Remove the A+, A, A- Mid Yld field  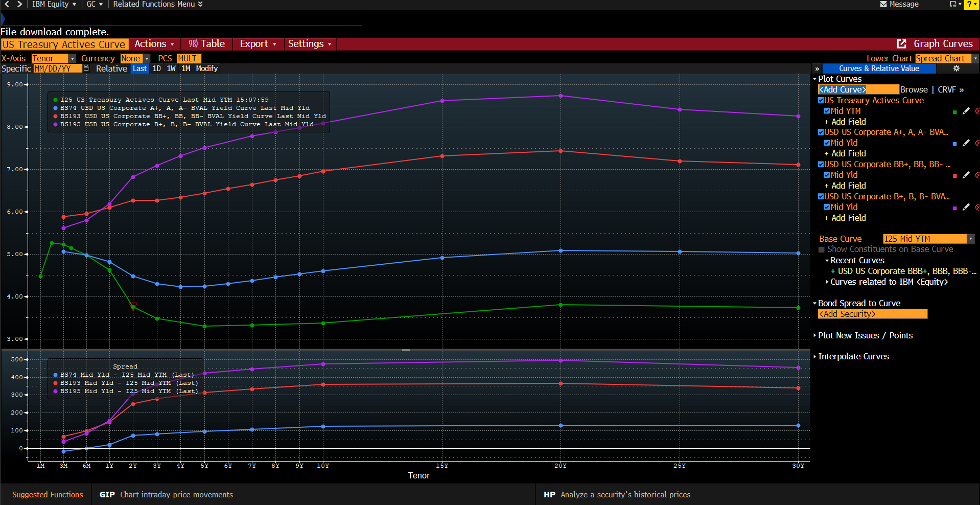(977, 143)
